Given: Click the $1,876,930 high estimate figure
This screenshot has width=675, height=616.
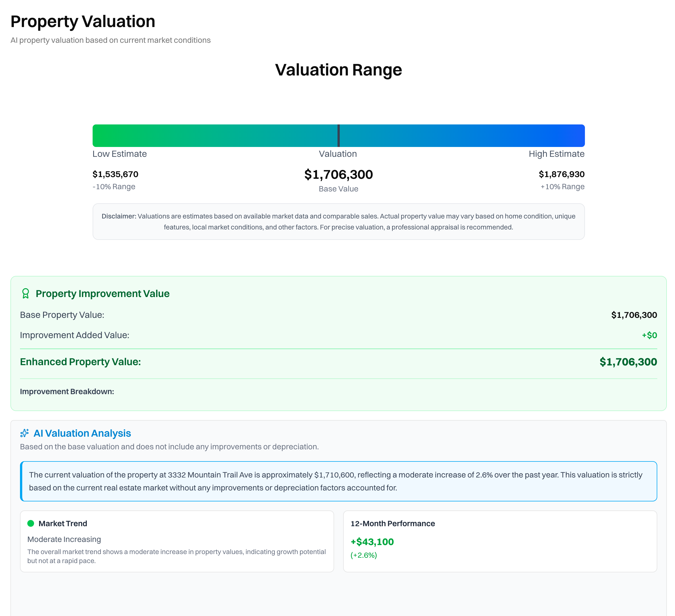Looking at the screenshot, I should (561, 174).
